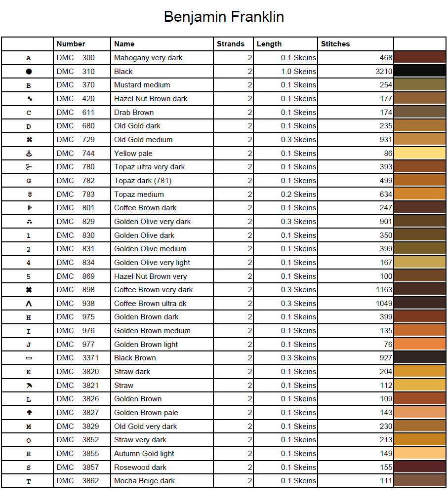Viewport: 448px width, 502px height.
Task: Click the letter A symbol for Mahogany very dark
Action: coord(29,58)
